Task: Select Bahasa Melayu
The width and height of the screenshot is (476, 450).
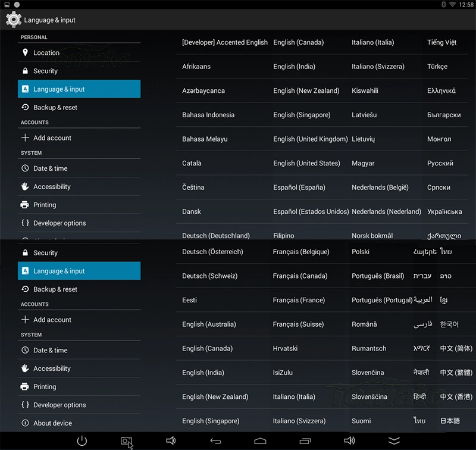Action: pos(205,139)
